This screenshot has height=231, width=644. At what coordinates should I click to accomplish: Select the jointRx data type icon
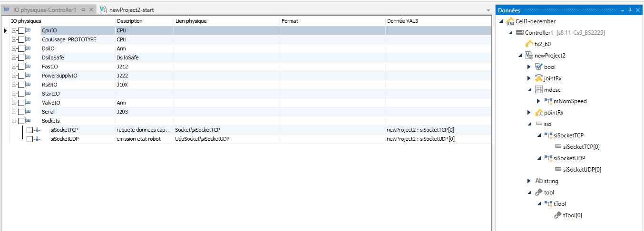tap(538, 78)
